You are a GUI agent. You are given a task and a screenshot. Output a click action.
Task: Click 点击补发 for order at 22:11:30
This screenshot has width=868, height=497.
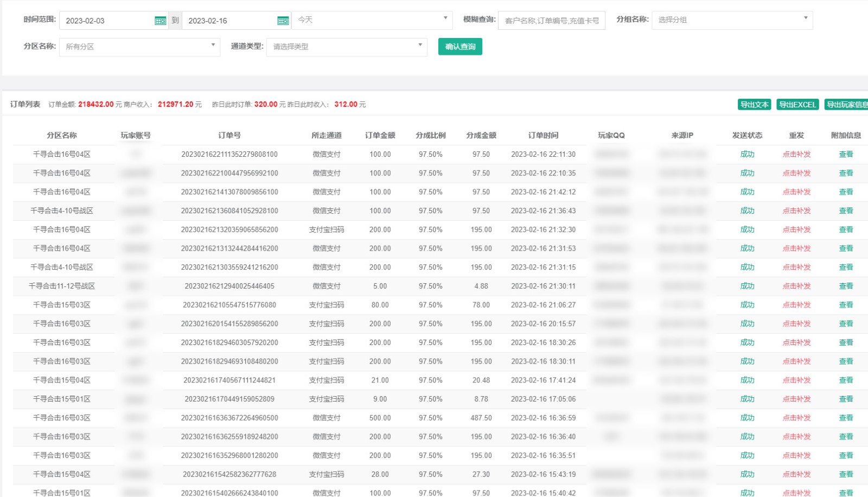pos(796,155)
